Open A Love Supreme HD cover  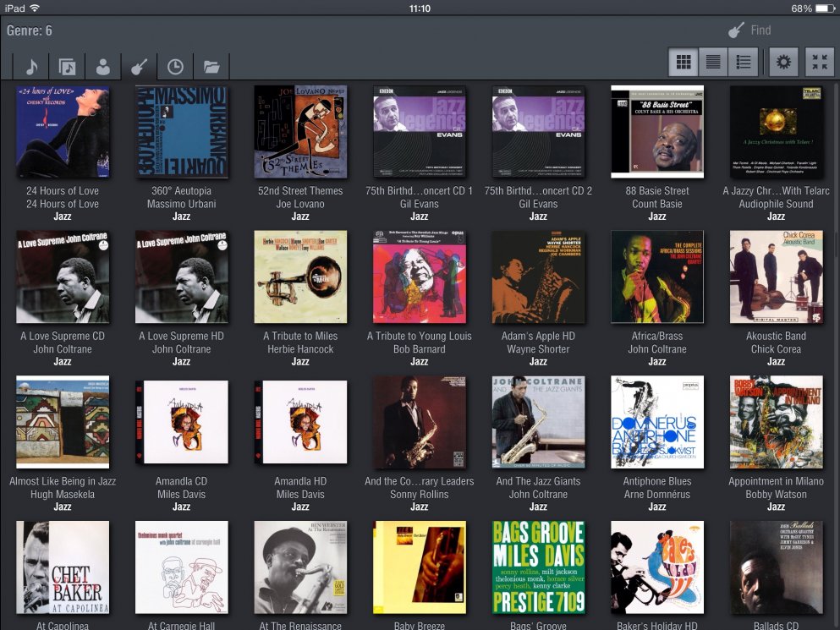click(x=182, y=277)
